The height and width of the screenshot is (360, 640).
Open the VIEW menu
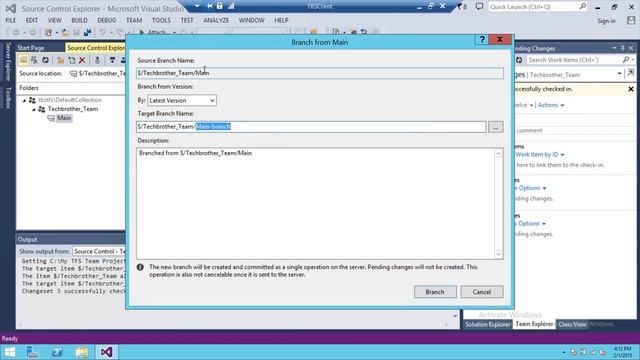tap(55, 20)
